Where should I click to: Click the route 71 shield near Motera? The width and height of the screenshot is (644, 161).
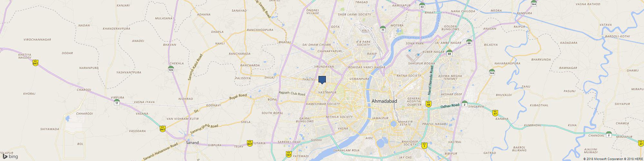(x=383, y=29)
